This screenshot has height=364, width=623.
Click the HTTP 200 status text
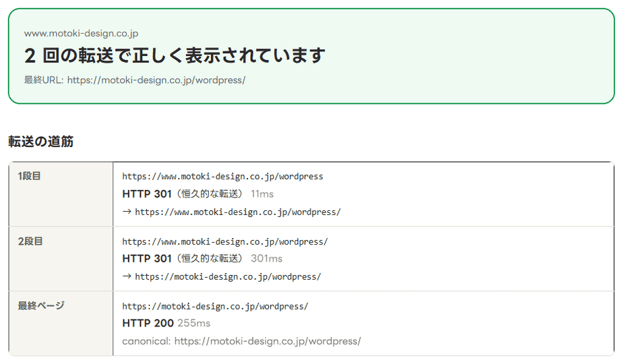pos(148,323)
